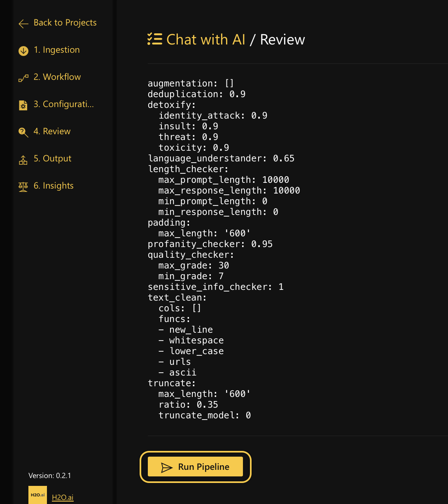The width and height of the screenshot is (448, 504).
Task: Click the back arrow icon
Action: pos(23,23)
